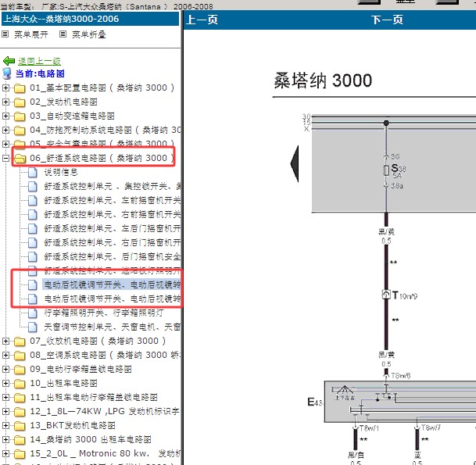
Task: Click document icon beside 行李箱照明开关
Action: [x=33, y=313]
